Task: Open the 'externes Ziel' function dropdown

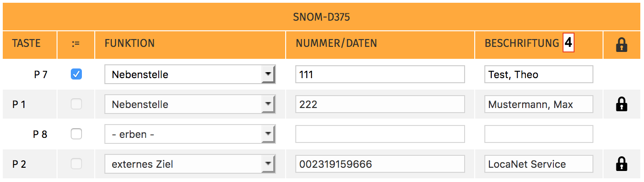Action: click(190, 164)
